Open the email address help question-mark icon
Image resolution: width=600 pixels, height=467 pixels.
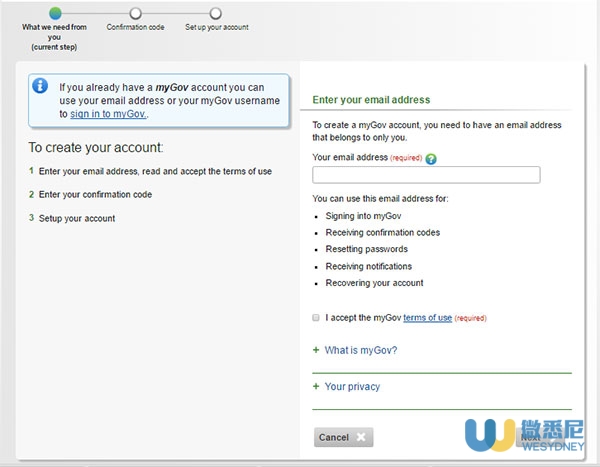click(431, 159)
